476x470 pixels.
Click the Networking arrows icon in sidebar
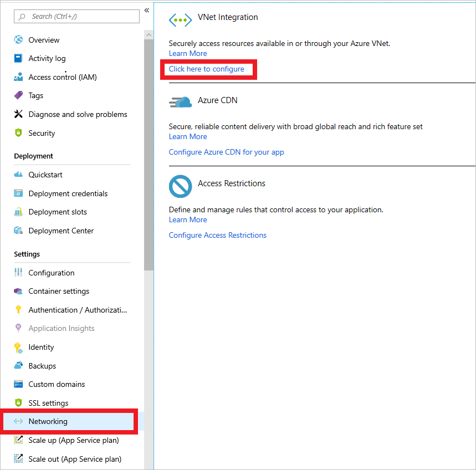click(18, 421)
